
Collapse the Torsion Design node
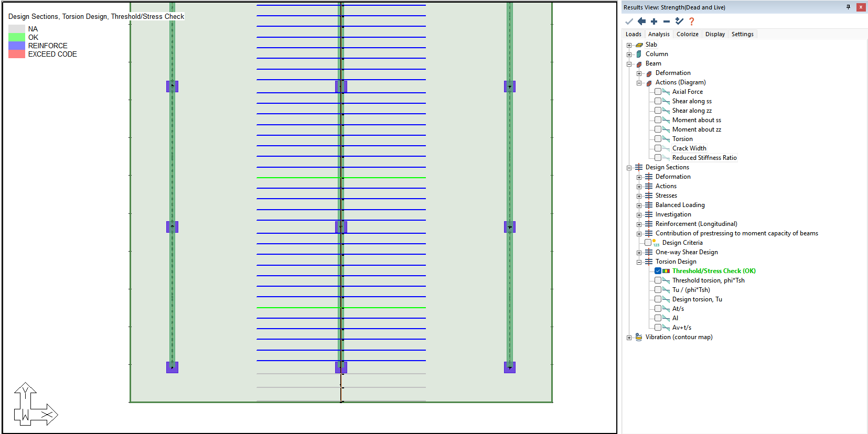pyautogui.click(x=639, y=262)
